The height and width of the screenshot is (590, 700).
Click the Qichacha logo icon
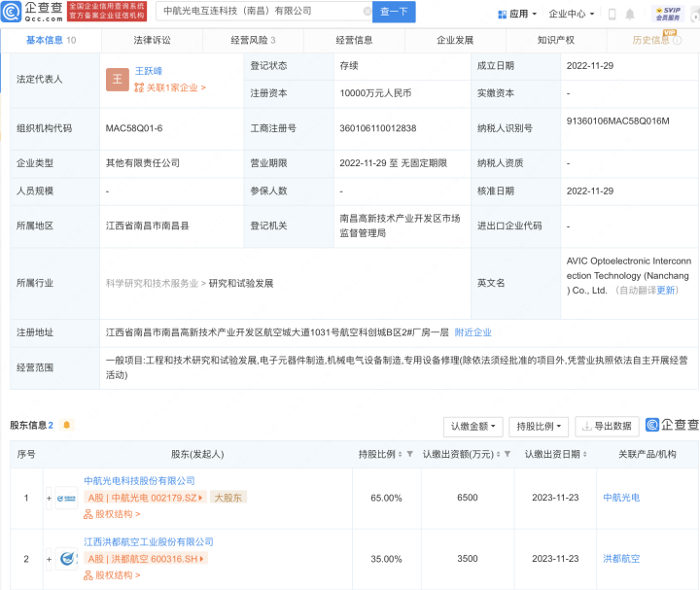coord(11,11)
